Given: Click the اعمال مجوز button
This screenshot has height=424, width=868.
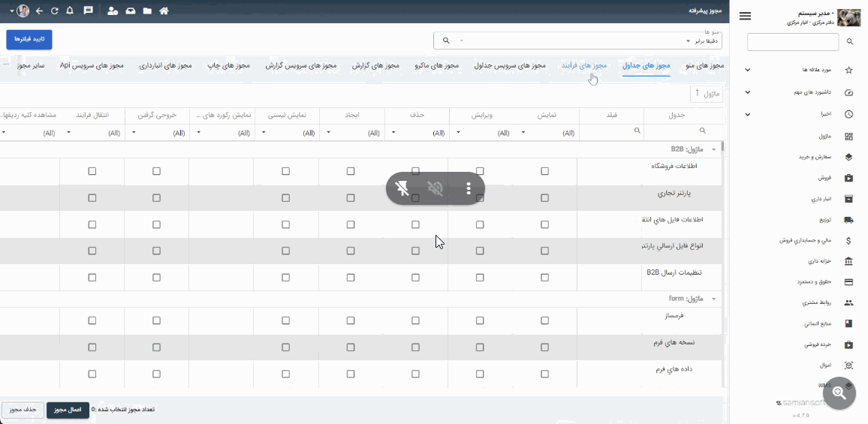Looking at the screenshot, I should (68, 410).
